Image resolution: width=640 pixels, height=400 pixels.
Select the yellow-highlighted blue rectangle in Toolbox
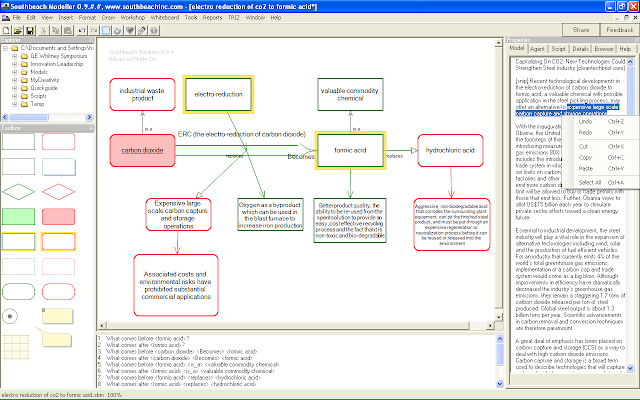point(18,242)
